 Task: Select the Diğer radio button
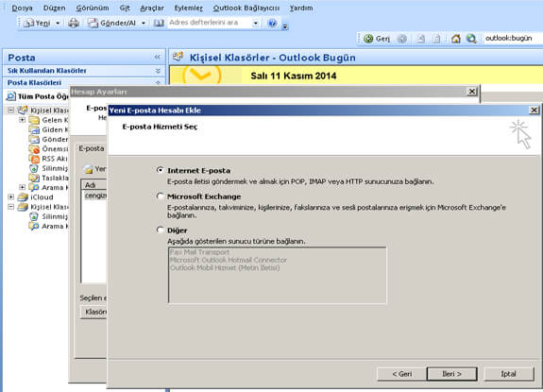[x=160, y=230]
